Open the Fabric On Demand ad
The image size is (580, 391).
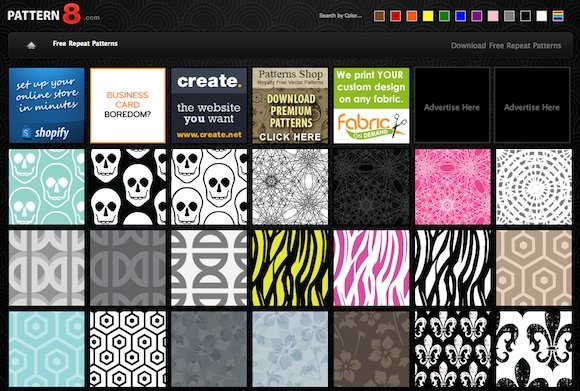371,105
